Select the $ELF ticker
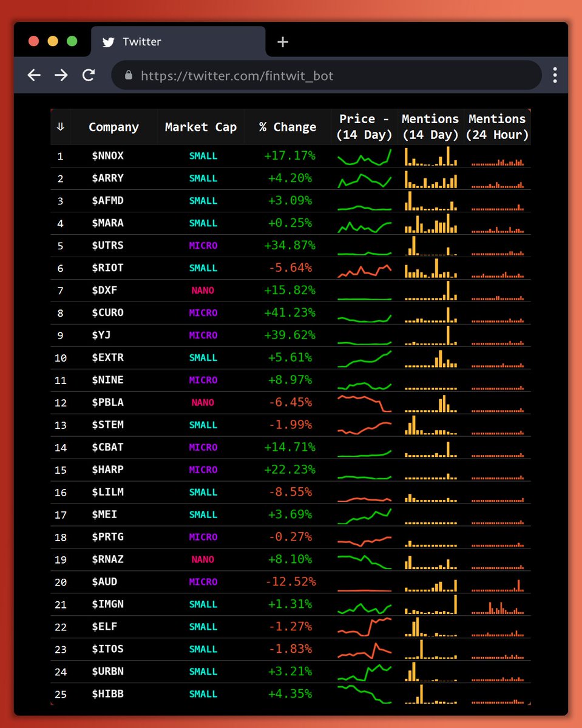 coord(104,627)
